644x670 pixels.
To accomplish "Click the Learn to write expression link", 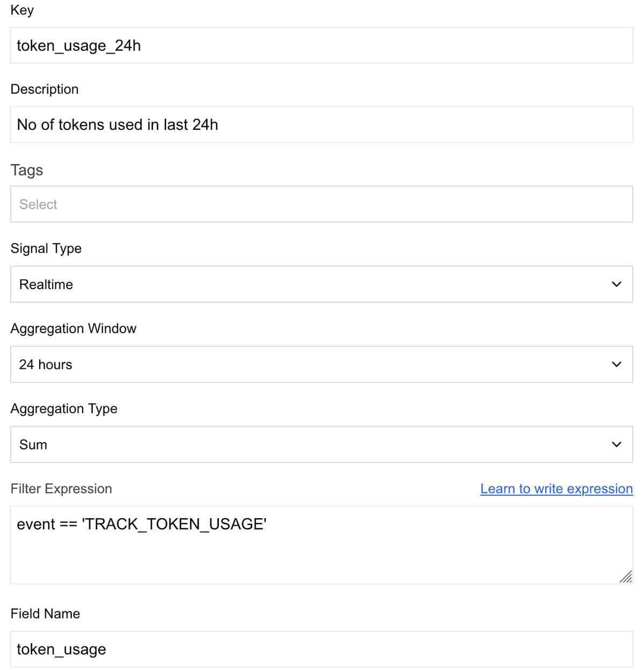I will (x=556, y=489).
